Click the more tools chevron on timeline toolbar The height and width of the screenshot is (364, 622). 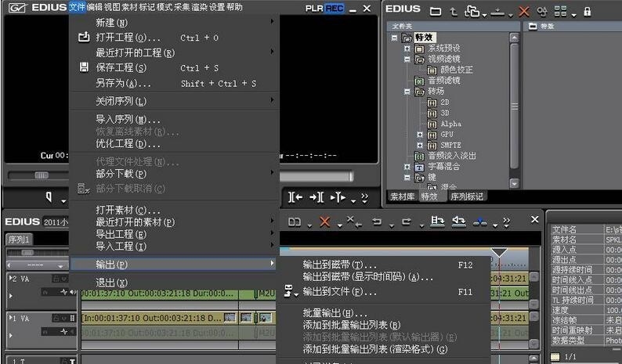507,222
